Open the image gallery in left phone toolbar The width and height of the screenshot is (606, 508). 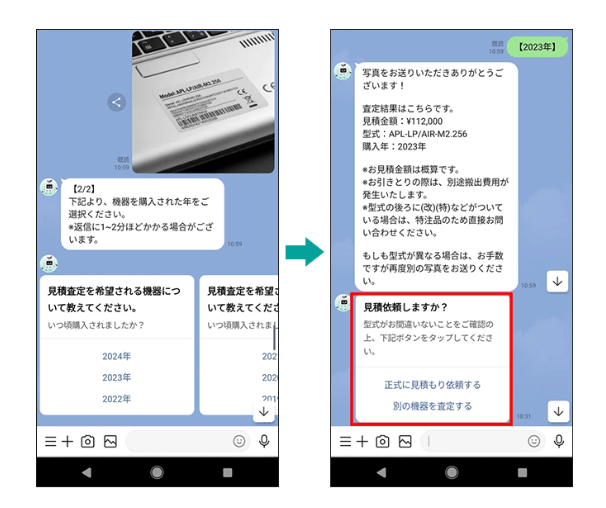(111, 441)
